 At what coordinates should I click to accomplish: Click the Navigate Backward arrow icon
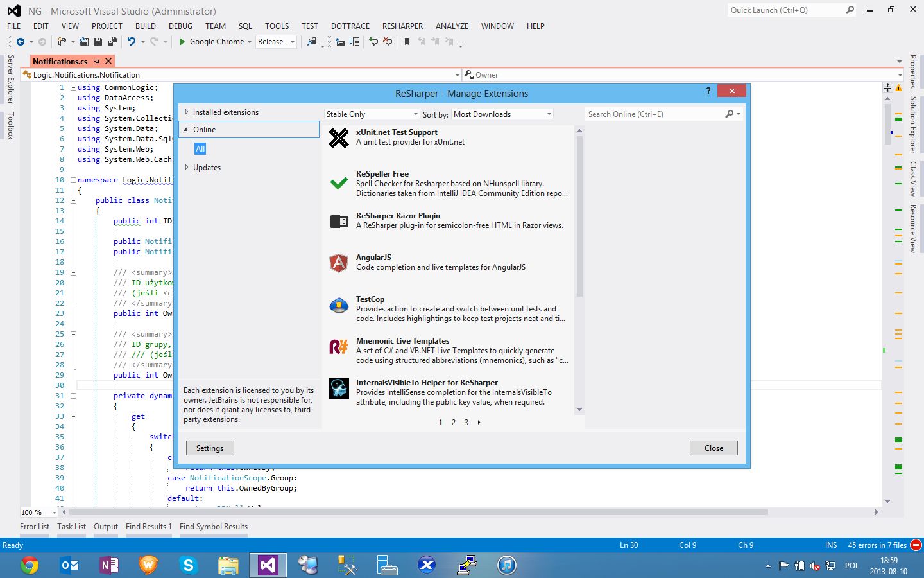pos(21,42)
